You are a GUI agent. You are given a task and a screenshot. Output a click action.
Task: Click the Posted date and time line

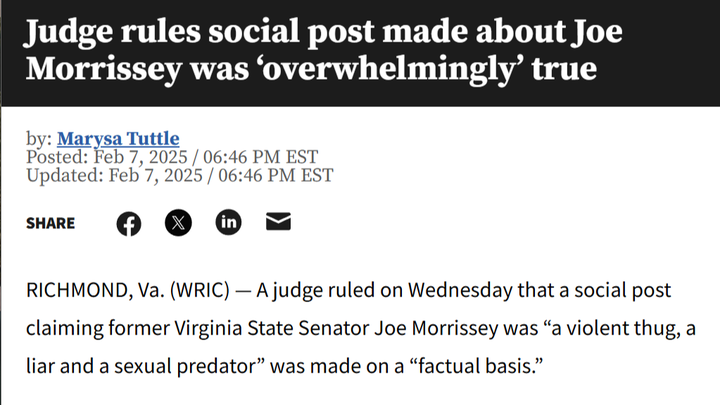pyautogui.click(x=171, y=156)
